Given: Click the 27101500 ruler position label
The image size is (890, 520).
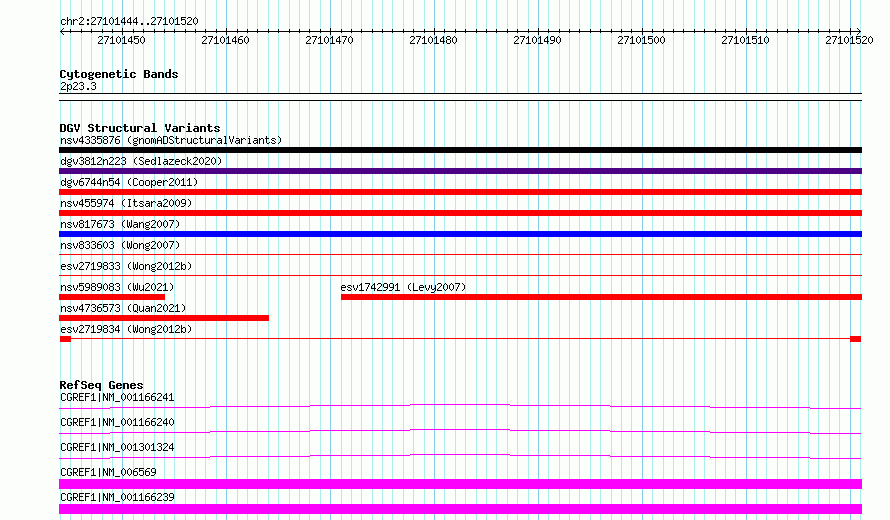Looking at the screenshot, I should (641, 40).
